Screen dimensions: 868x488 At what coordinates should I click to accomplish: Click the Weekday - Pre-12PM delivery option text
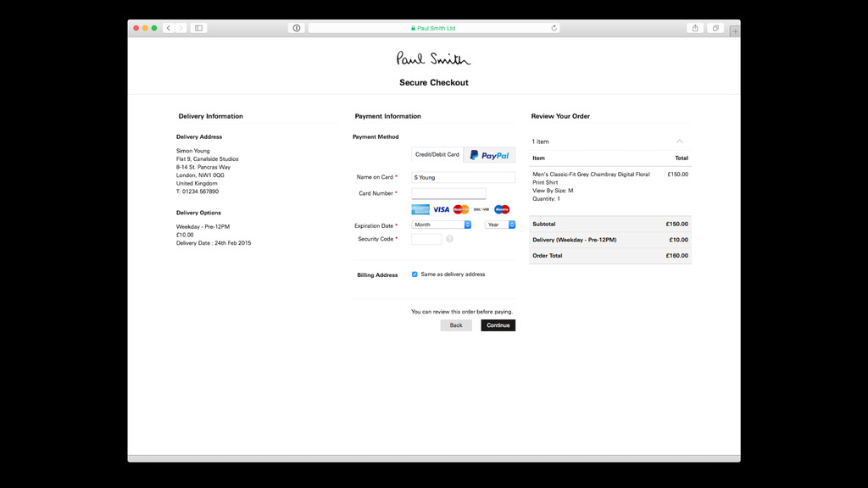click(x=203, y=227)
